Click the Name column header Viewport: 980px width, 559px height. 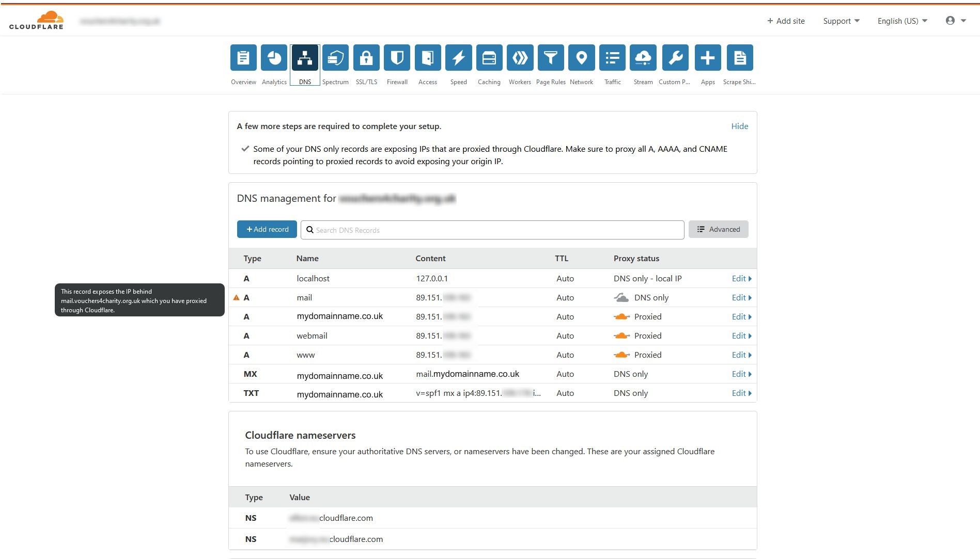[307, 258]
